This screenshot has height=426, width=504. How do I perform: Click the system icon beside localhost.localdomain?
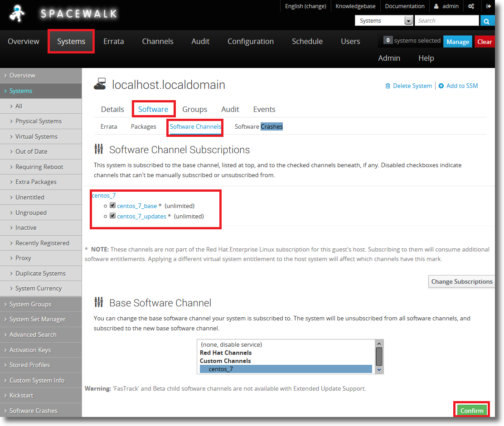[100, 84]
